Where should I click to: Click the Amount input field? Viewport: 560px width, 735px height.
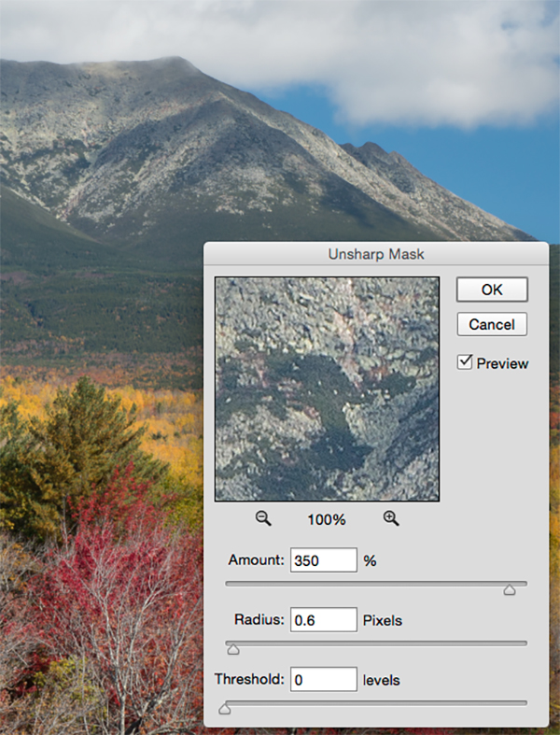tap(323, 560)
